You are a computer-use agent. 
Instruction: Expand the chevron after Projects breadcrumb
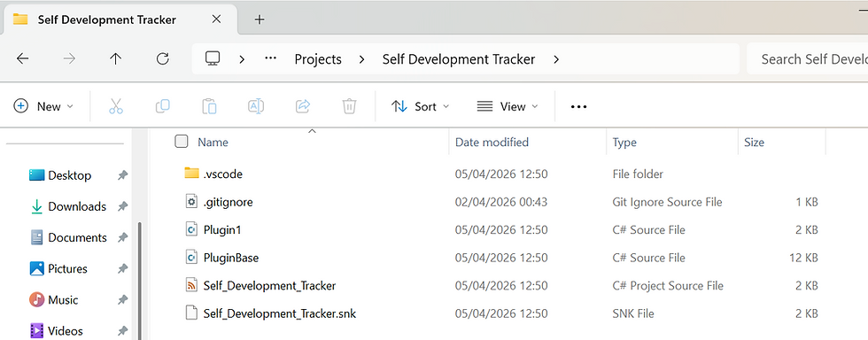click(x=361, y=59)
